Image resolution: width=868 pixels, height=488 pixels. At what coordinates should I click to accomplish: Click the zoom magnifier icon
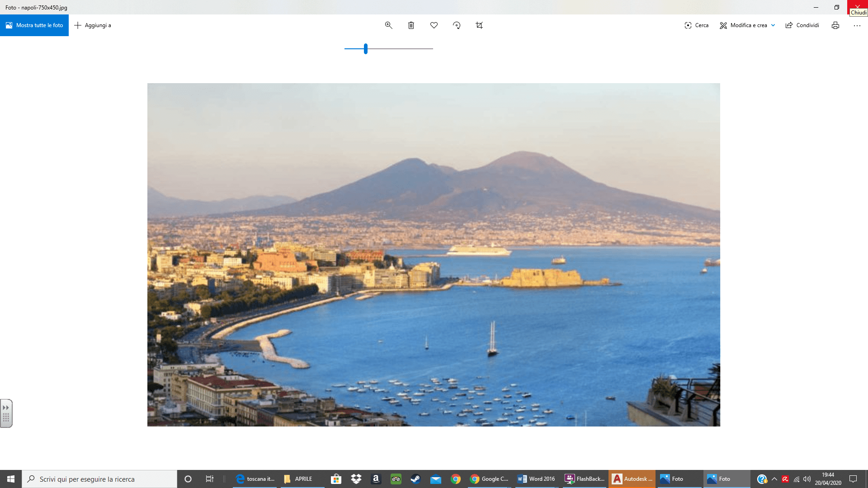(388, 25)
